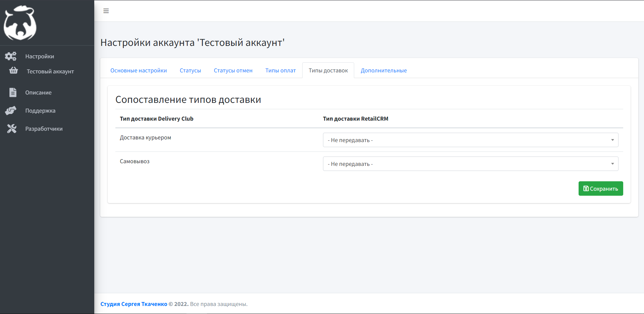Click the bear logo in the sidebar

(x=20, y=22)
